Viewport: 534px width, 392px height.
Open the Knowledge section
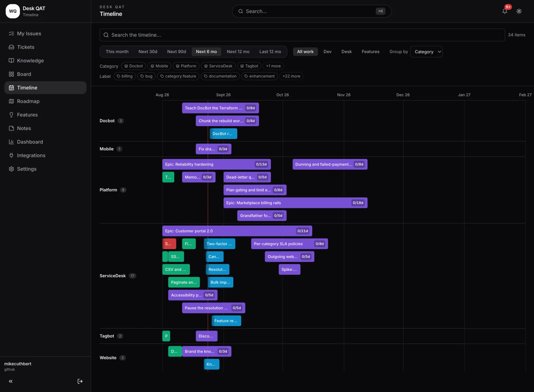[x=45, y=60]
